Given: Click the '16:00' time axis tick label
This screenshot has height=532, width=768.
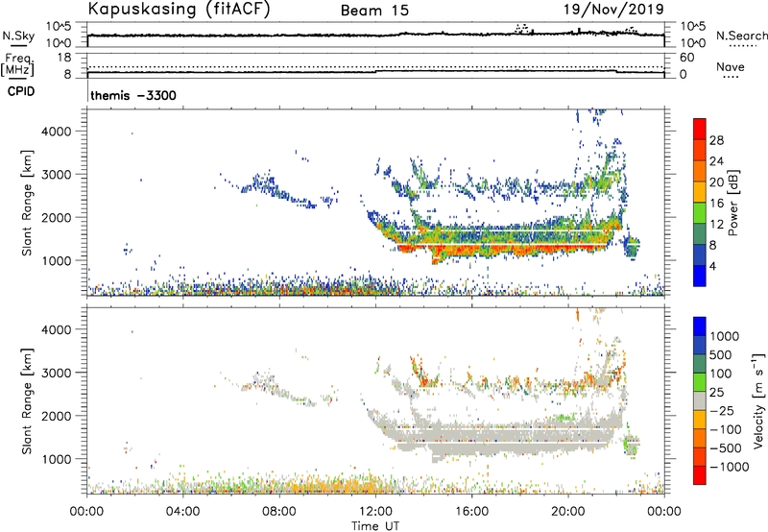Looking at the screenshot, I should [471, 512].
